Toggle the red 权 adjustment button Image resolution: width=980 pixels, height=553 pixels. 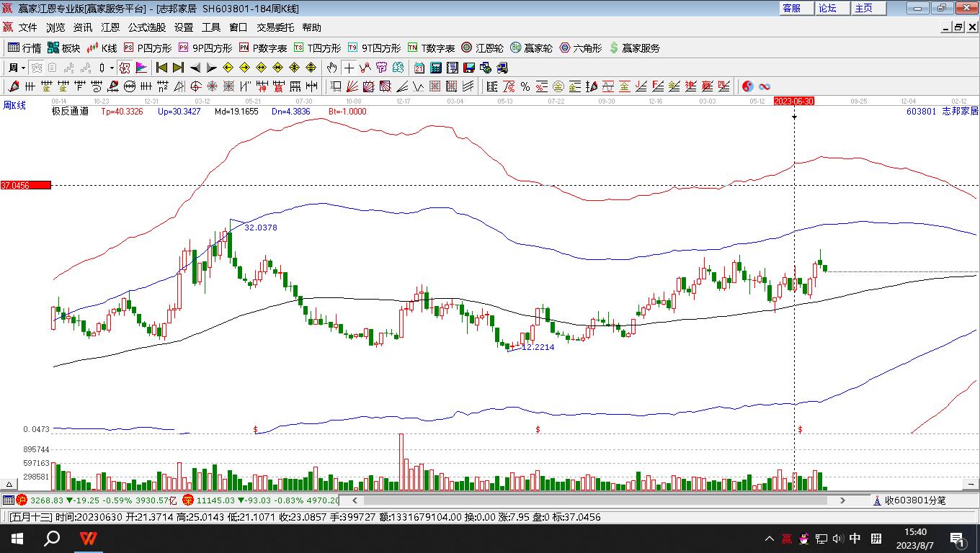pyautogui.click(x=125, y=68)
